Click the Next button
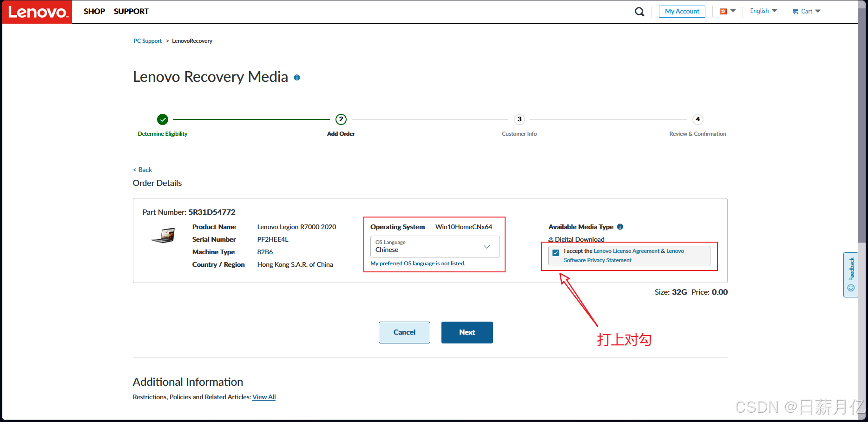 tap(467, 332)
